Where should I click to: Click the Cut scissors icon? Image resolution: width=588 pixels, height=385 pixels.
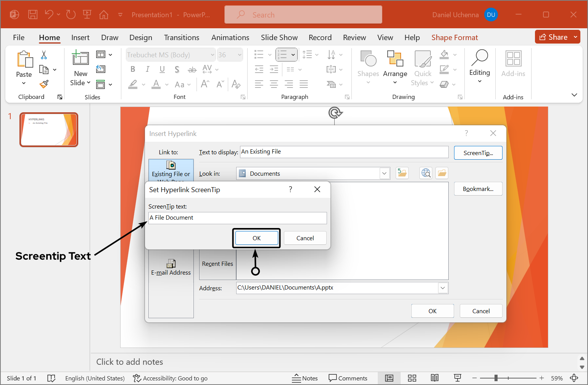click(44, 55)
